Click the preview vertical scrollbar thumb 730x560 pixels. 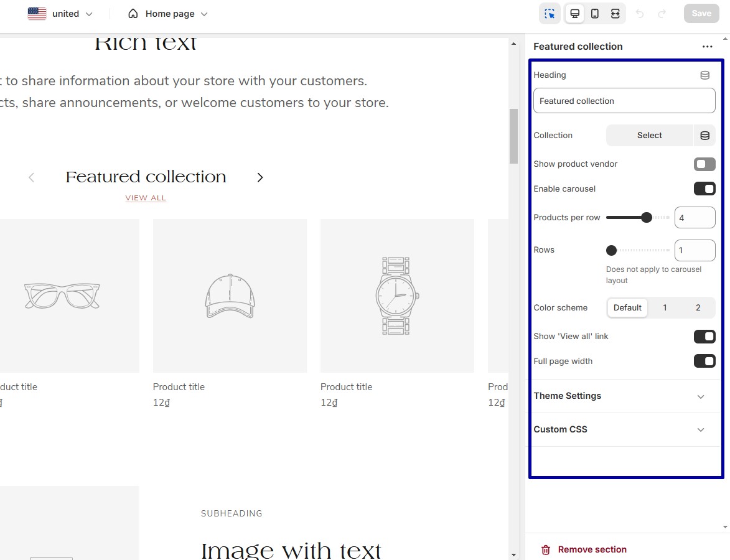pos(513,136)
